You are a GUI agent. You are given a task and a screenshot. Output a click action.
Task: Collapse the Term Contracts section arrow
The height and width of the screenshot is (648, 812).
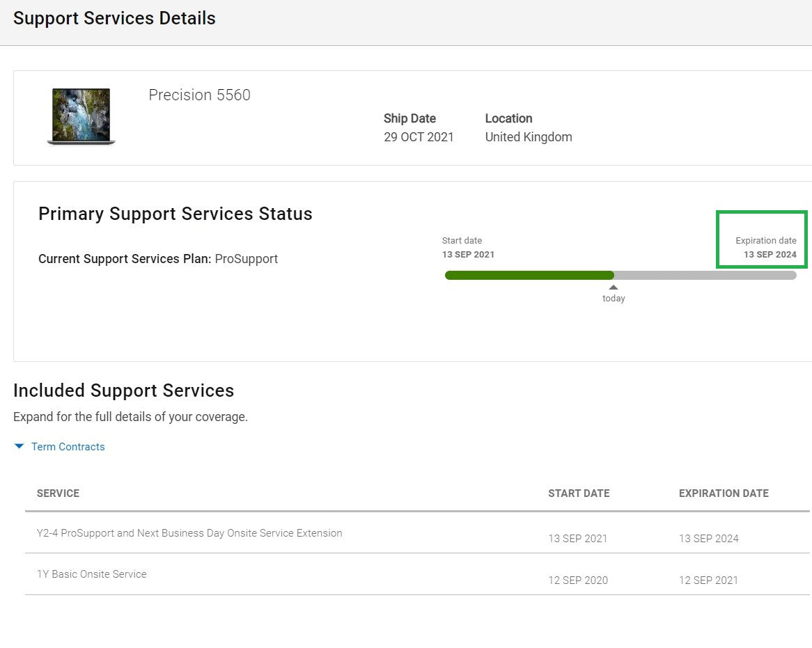[x=19, y=446]
